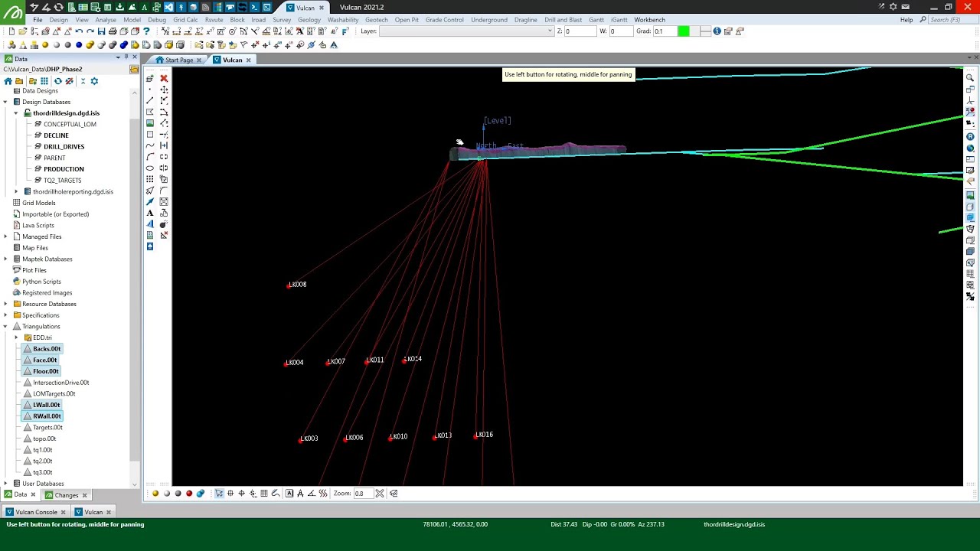980x551 pixels.
Task: Open the settings gear in the title bar
Action: click(893, 7)
